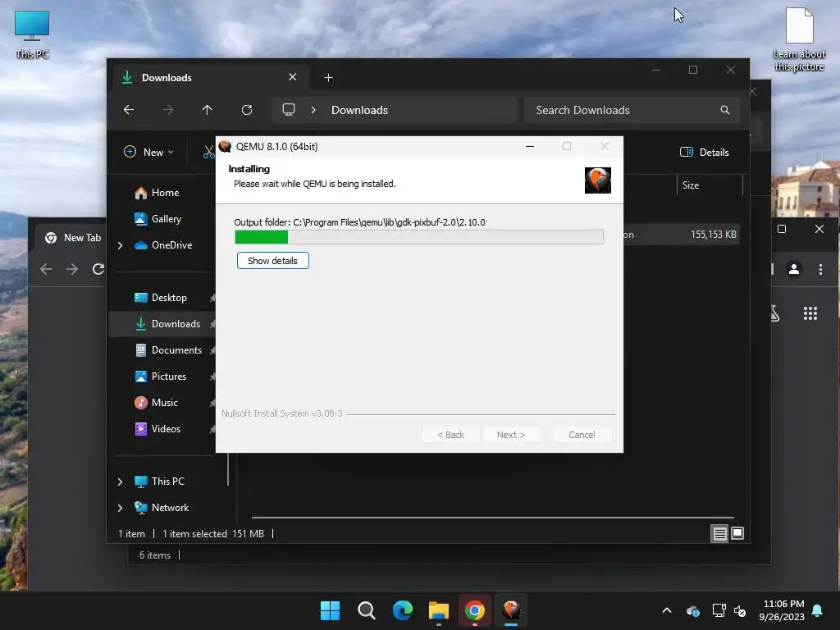Open the This PC desktop icon
Image resolution: width=840 pixels, height=630 pixels.
coord(32,34)
